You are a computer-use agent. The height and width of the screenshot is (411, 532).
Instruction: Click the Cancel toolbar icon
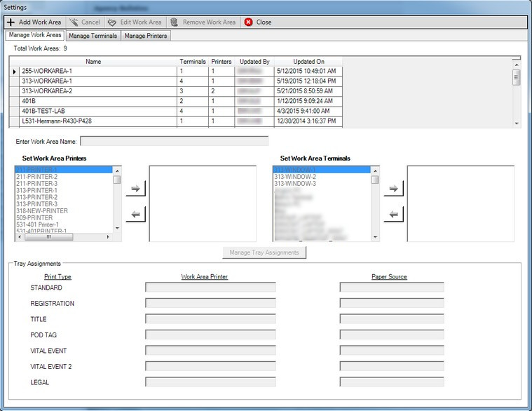[x=74, y=22]
